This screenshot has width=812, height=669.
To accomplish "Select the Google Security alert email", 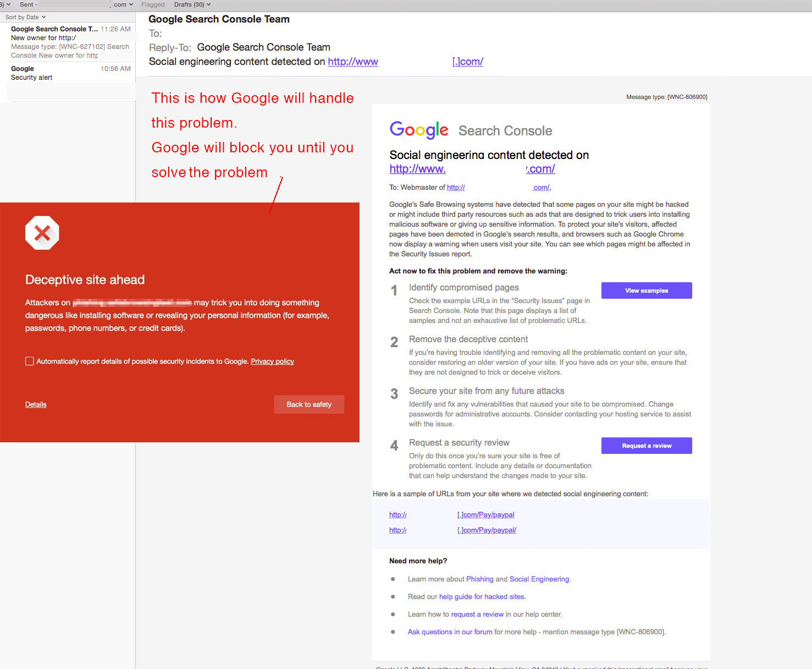I will click(70, 73).
